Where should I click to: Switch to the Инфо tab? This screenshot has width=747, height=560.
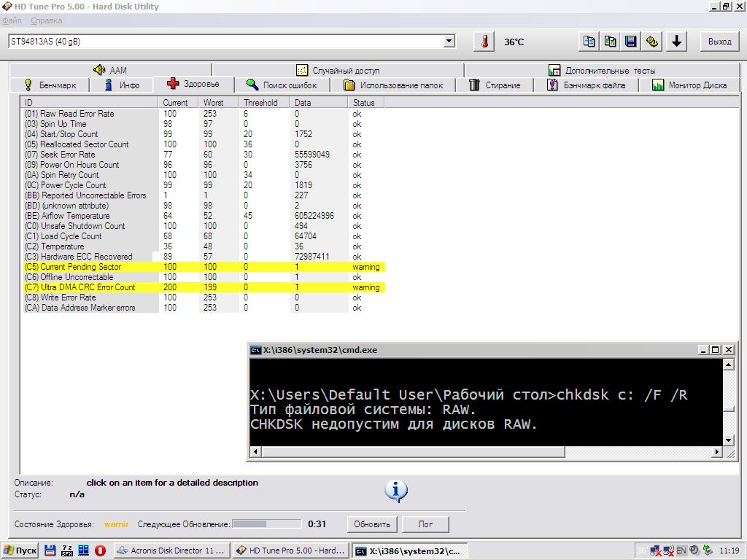[x=122, y=85]
